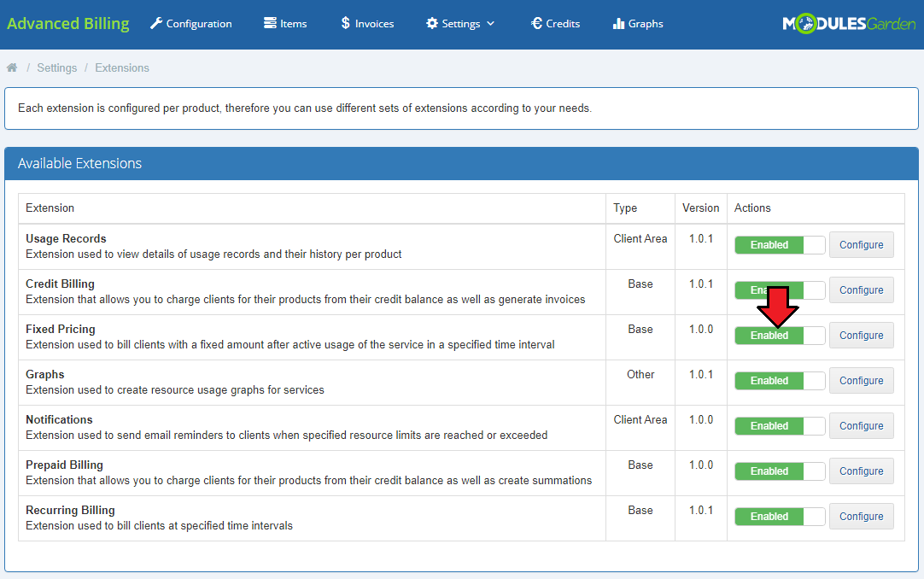Click the Settings breadcrumb link
The height and width of the screenshot is (579, 924).
[56, 67]
